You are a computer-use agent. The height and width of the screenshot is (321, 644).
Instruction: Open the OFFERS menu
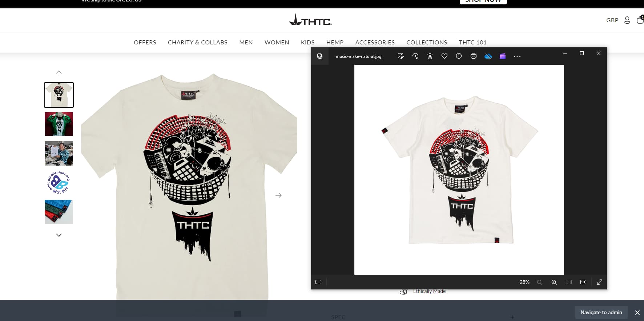(145, 42)
